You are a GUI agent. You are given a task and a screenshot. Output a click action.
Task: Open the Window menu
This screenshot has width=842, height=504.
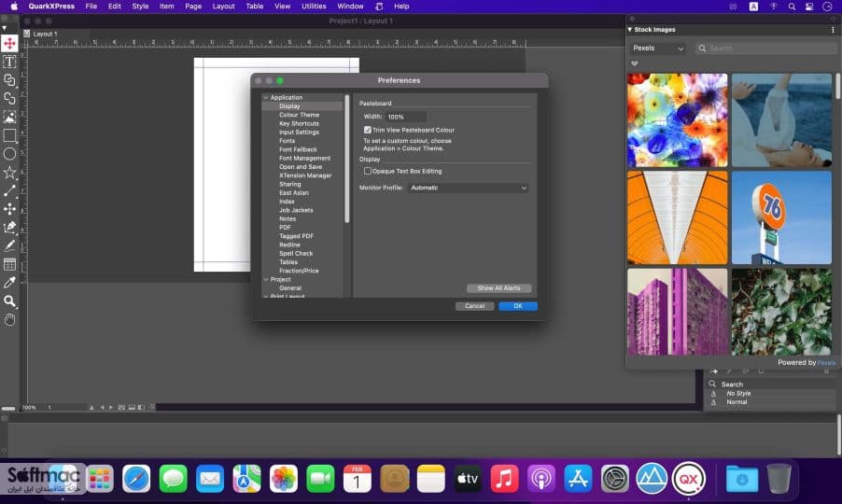pos(350,7)
